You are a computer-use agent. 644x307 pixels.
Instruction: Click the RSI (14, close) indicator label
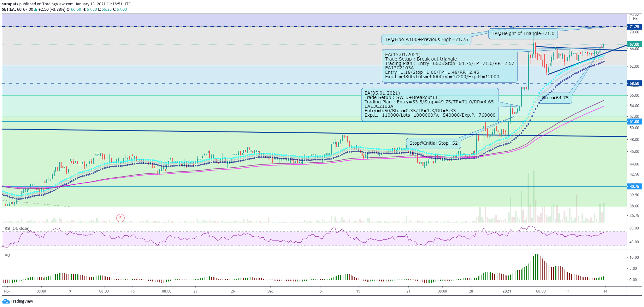17,229
